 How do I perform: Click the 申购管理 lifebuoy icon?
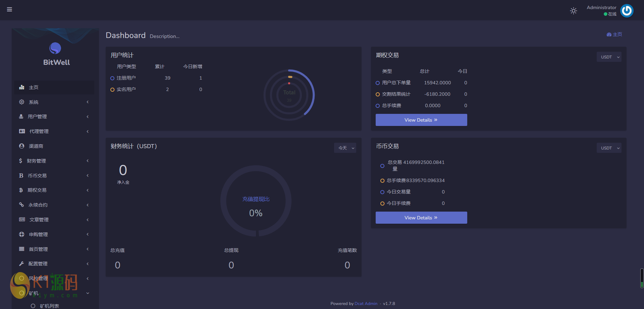22,234
